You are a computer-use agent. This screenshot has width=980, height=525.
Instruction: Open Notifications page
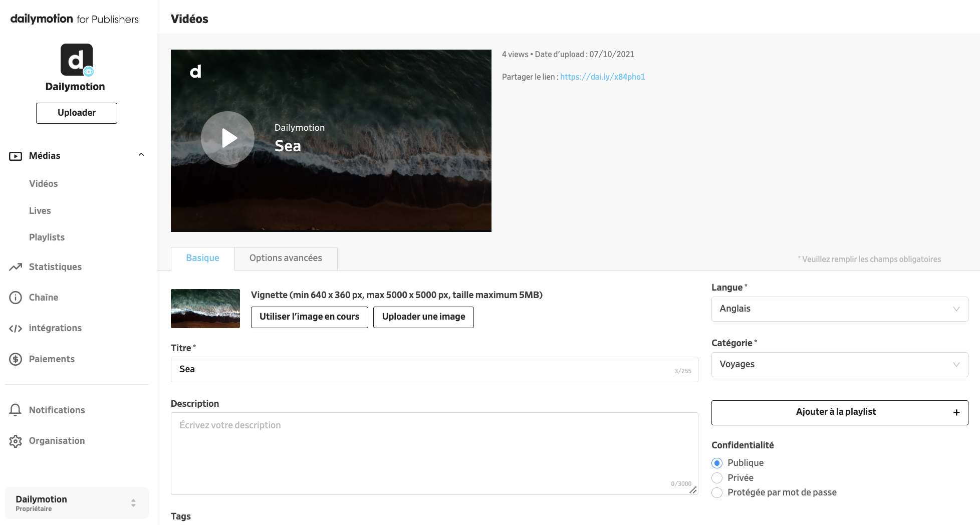point(57,410)
